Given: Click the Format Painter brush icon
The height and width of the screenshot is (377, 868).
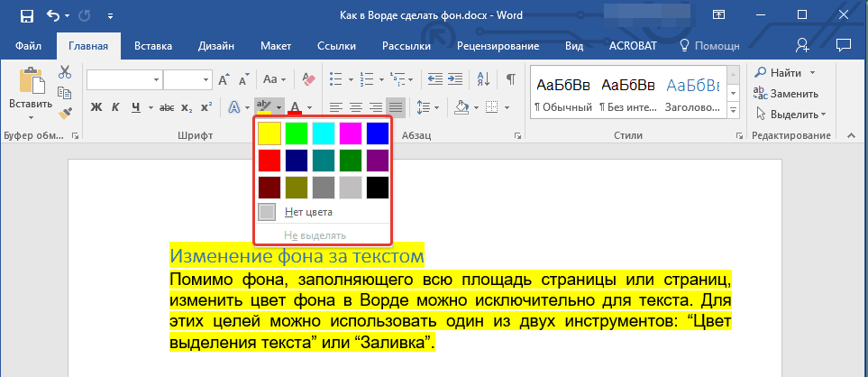Looking at the screenshot, I should 65,113.
